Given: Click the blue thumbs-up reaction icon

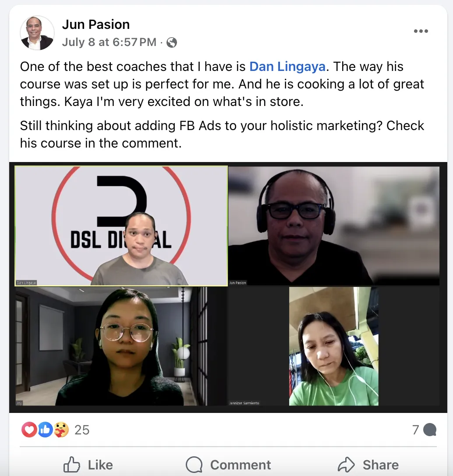Looking at the screenshot, I should pyautogui.click(x=45, y=430).
